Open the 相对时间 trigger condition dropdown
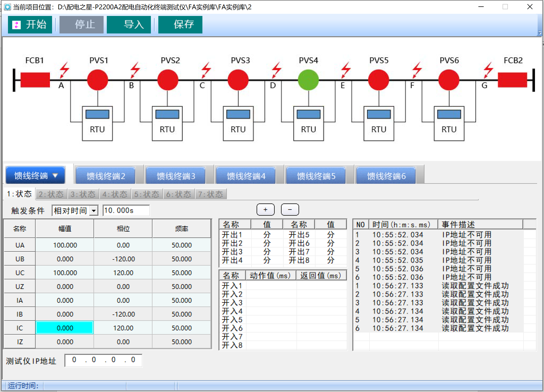This screenshot has height=392, width=544. point(93,211)
